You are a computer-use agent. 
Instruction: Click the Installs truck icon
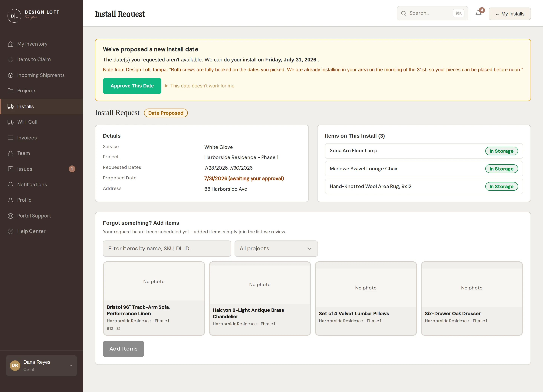11,106
